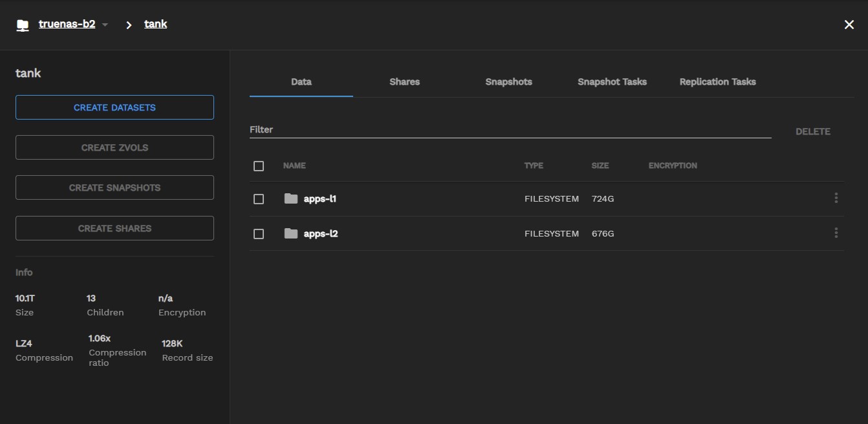Click the Create Datasets button
The height and width of the screenshot is (424, 868).
114,107
